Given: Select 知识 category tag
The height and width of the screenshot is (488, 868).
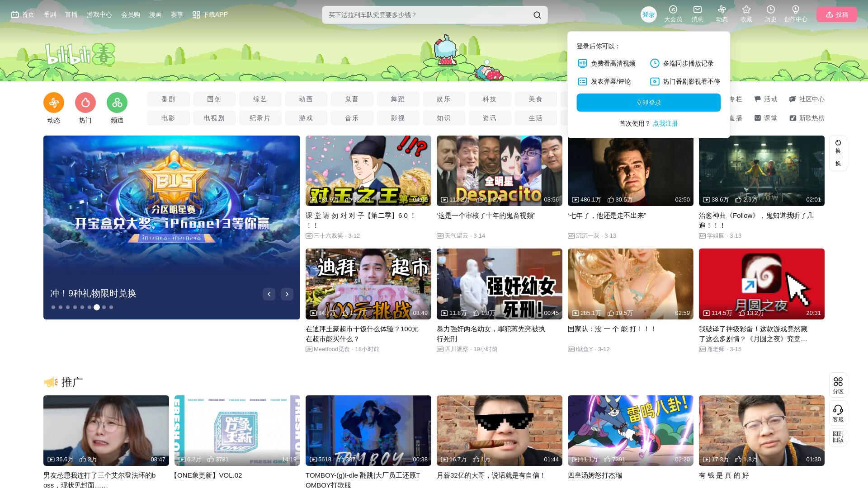Looking at the screenshot, I should (x=444, y=118).
